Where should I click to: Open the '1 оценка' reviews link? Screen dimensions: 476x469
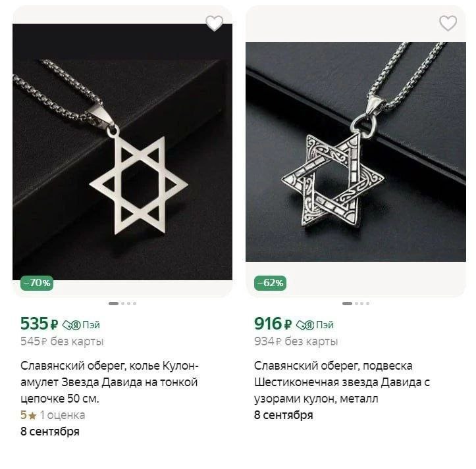point(63,415)
